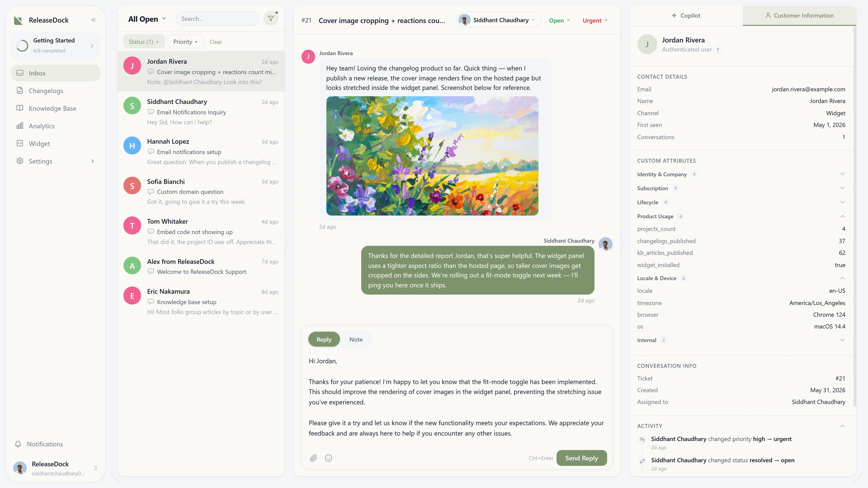Click Jordan Rivera's avatar in conversation list
The image size is (868, 488).
[x=132, y=65]
